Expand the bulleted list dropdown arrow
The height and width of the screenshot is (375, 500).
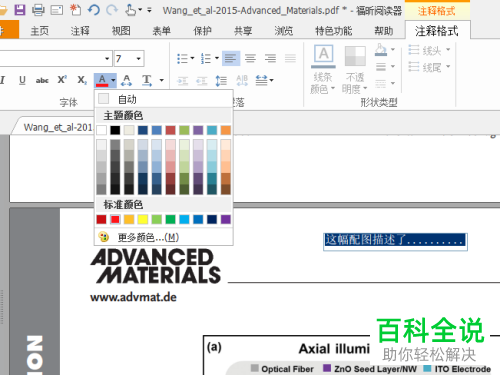192,58
